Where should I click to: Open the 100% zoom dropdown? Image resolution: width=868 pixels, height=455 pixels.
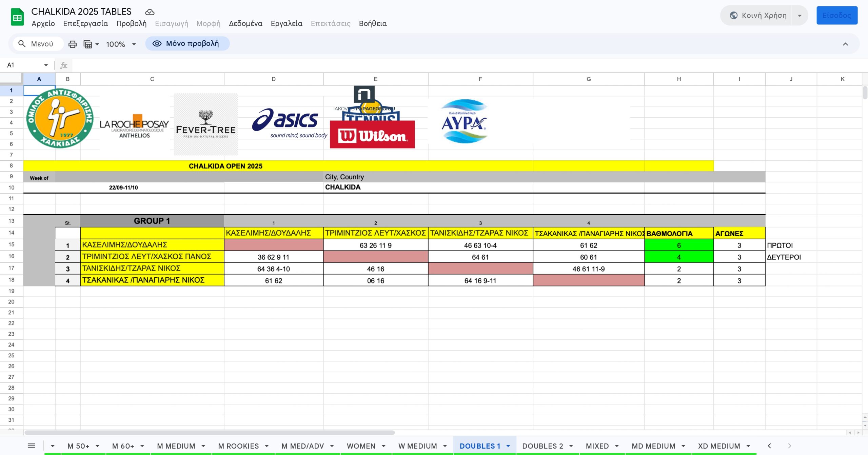pyautogui.click(x=121, y=44)
